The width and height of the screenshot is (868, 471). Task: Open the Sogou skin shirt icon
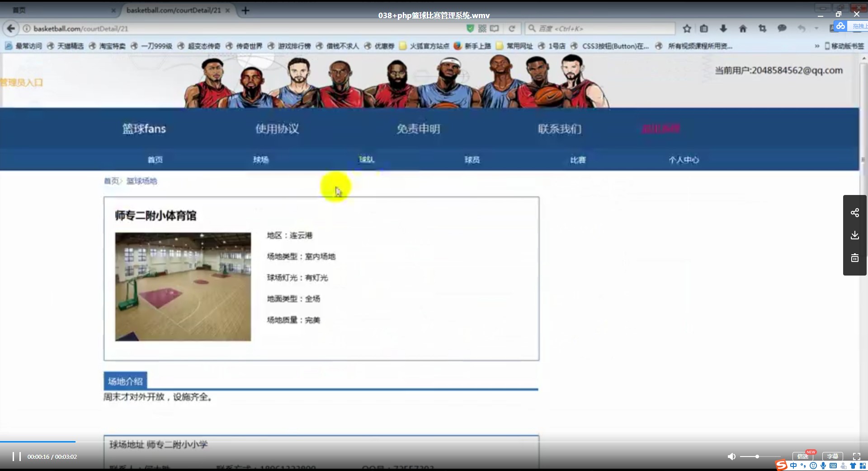point(853,466)
